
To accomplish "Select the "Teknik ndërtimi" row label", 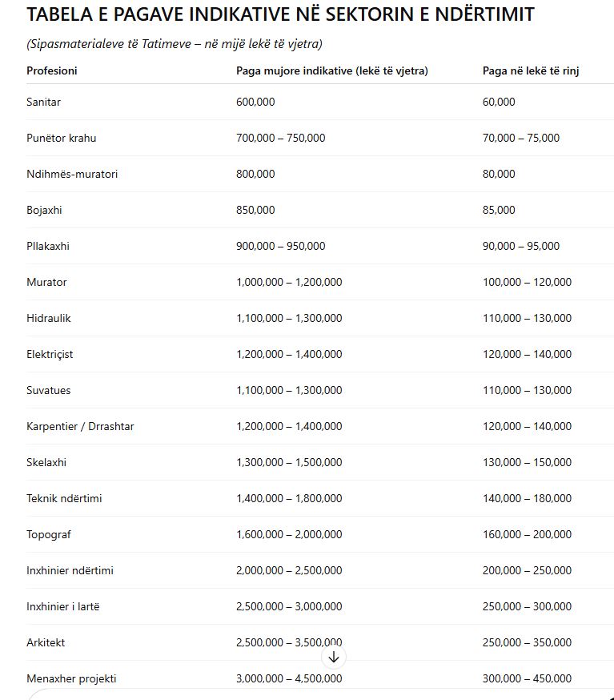I will pos(64,498).
